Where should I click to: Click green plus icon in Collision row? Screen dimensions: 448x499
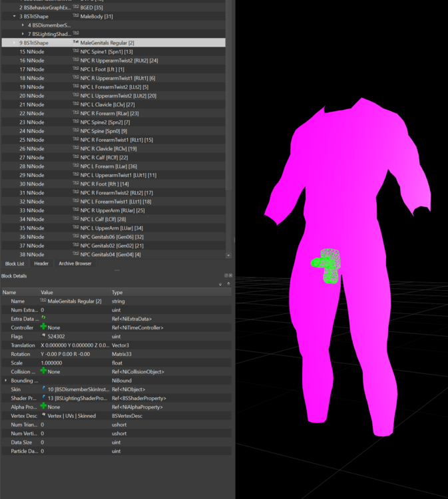coord(43,371)
